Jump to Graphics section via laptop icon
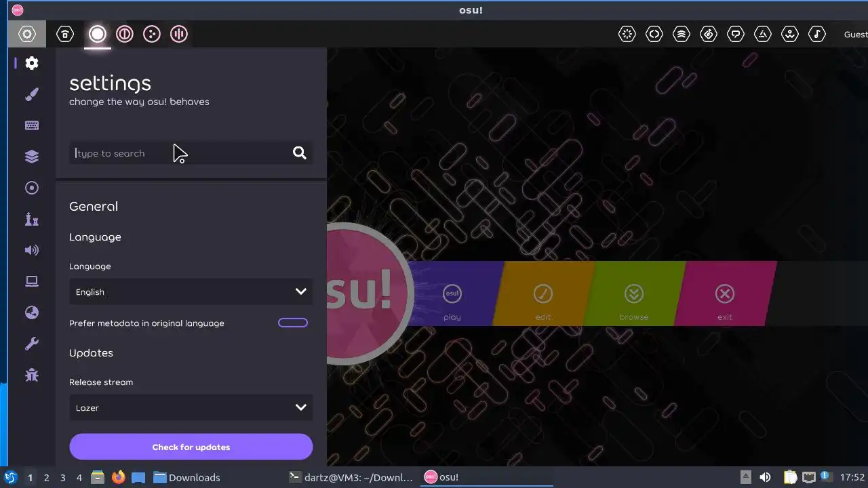The height and width of the screenshot is (488, 868). point(32,281)
